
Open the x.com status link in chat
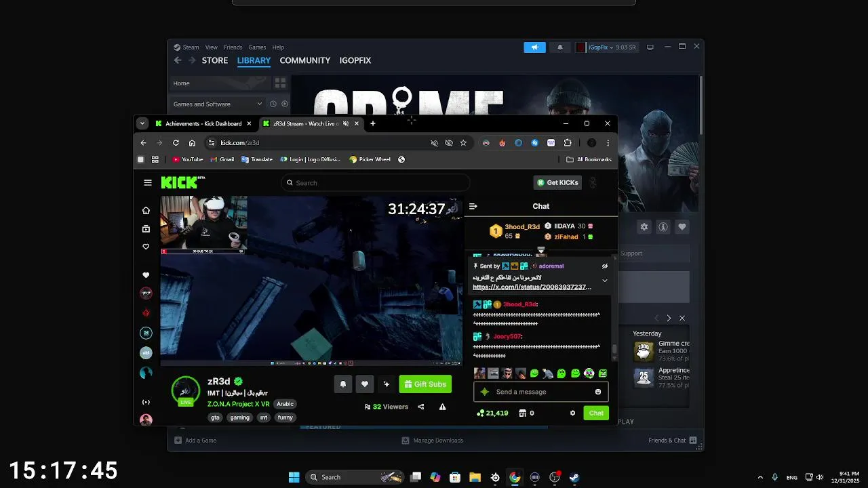[532, 287]
